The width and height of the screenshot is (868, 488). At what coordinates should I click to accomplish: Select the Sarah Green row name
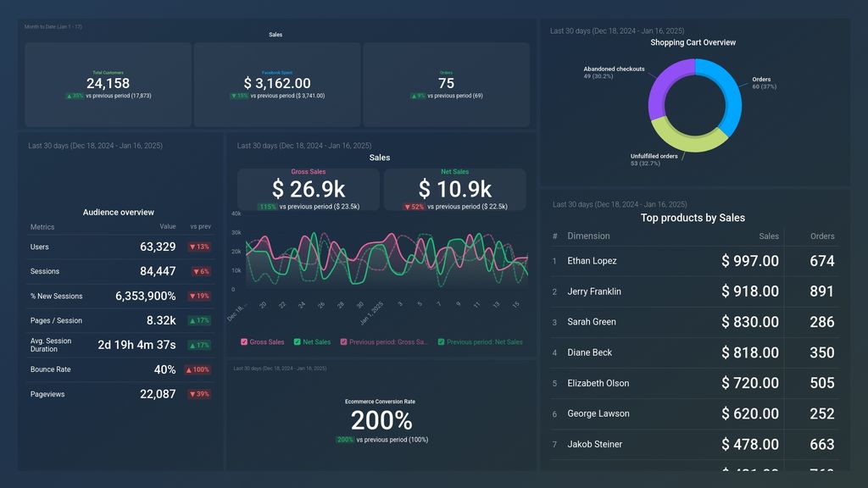click(591, 321)
